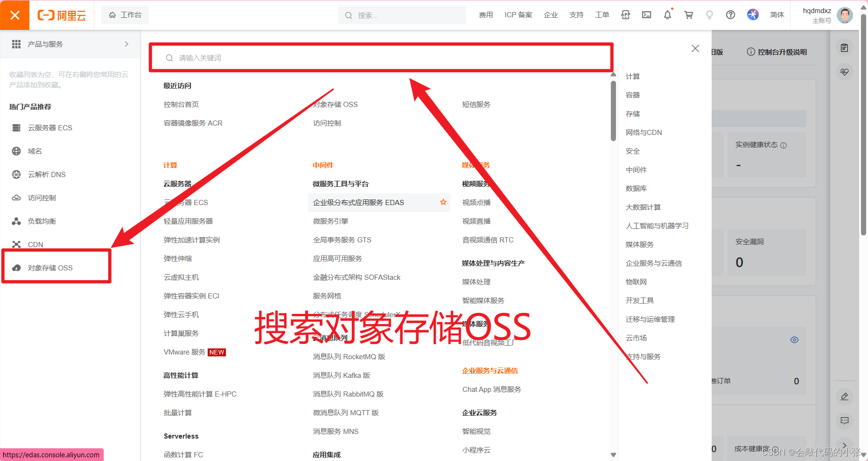Screen dimensions: 868x461
Task: Click the clipboard icon on right rail
Action: (x=844, y=48)
